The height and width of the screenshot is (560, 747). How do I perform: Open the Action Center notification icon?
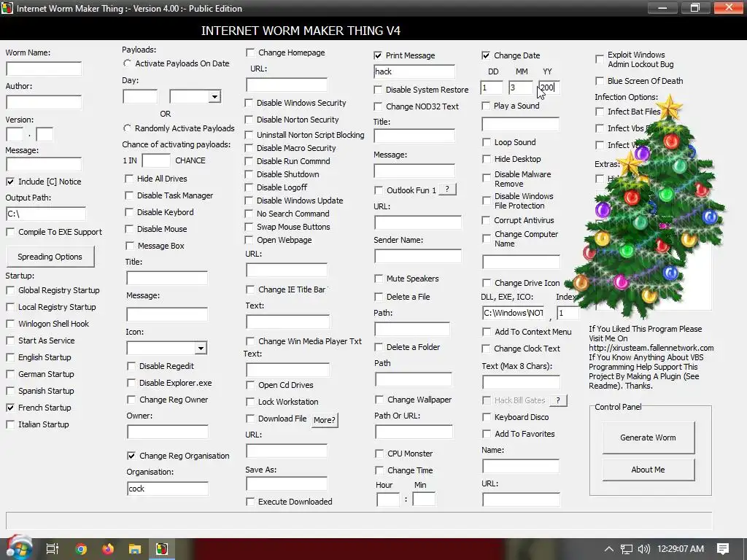723,549
